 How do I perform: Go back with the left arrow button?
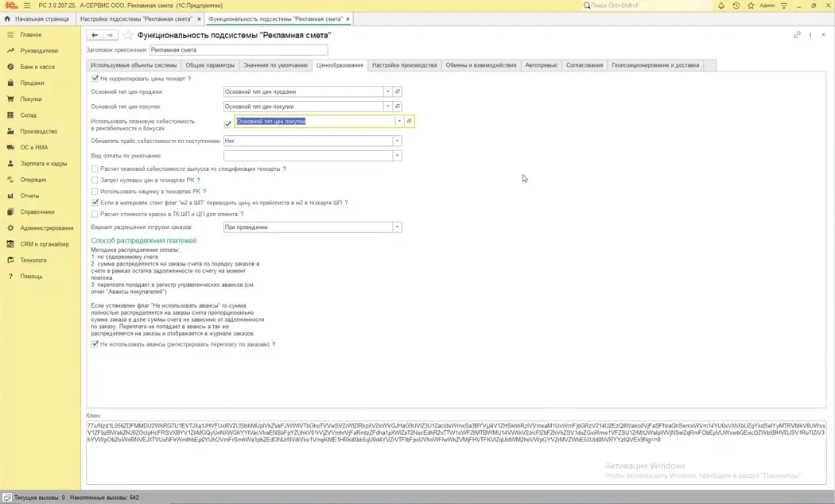click(95, 35)
